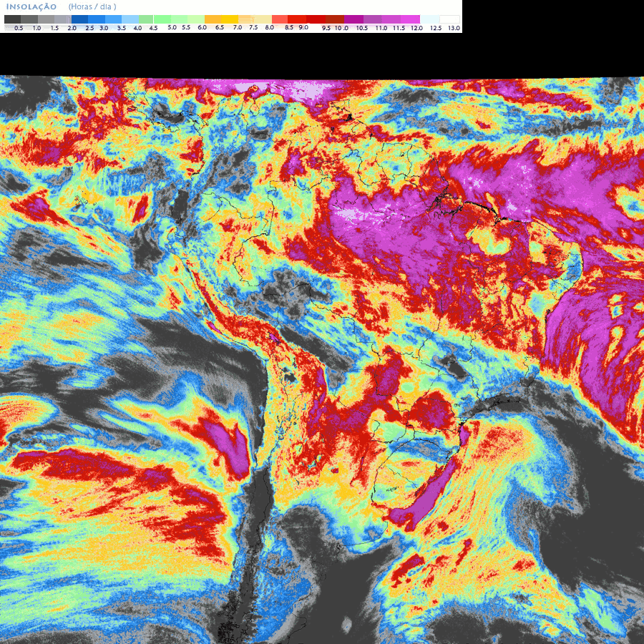Click the 5.0 legend value
644x644 pixels.
(172, 27)
